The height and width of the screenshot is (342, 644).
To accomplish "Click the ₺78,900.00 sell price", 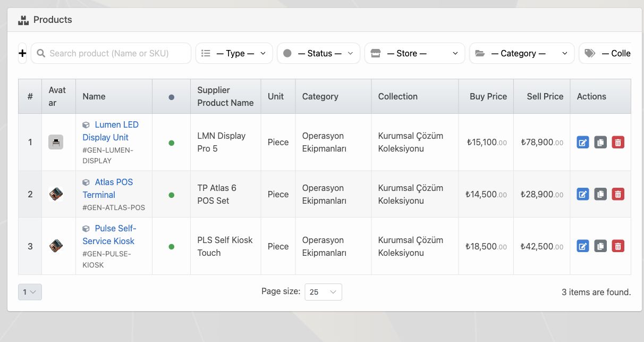I will [x=542, y=142].
